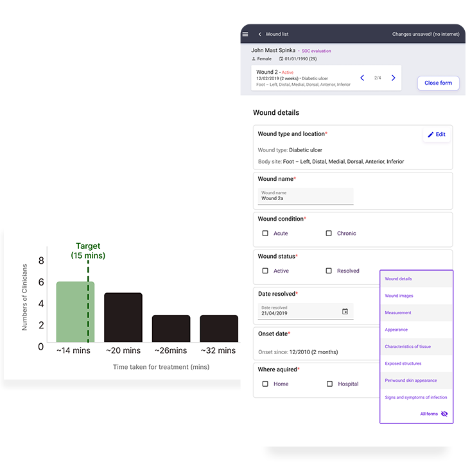
Task: Select Exposed structures menu item
Action: 416,364
